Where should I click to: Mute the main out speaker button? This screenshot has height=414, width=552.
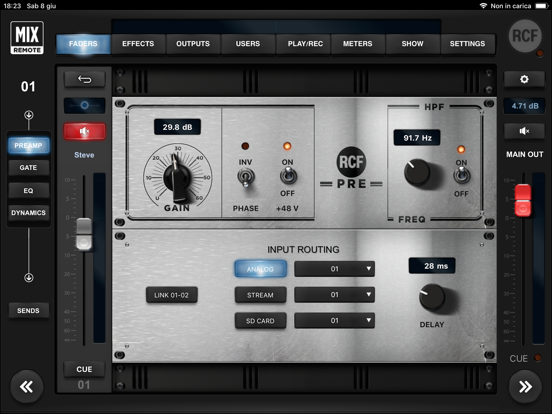point(524,131)
